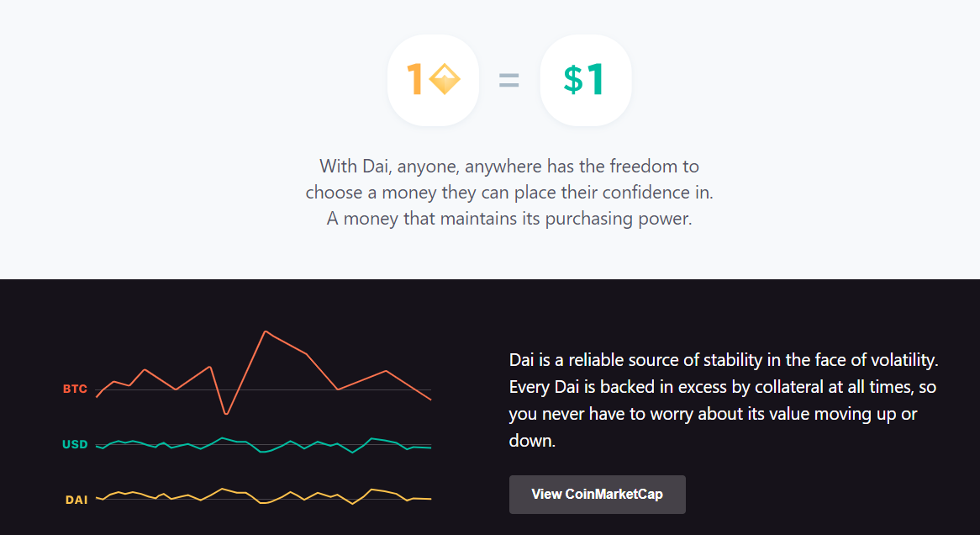Click the green USD price line
The image size is (980, 535).
263,445
